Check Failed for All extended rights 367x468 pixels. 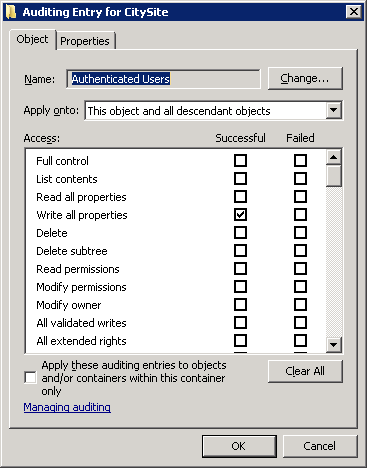pos(300,341)
